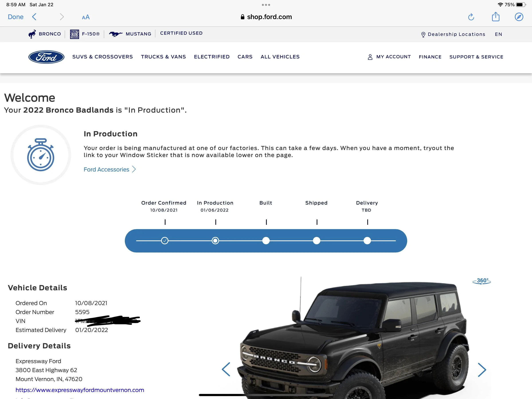Click the order number 5595
Image resolution: width=532 pixels, height=399 pixels.
(82, 312)
